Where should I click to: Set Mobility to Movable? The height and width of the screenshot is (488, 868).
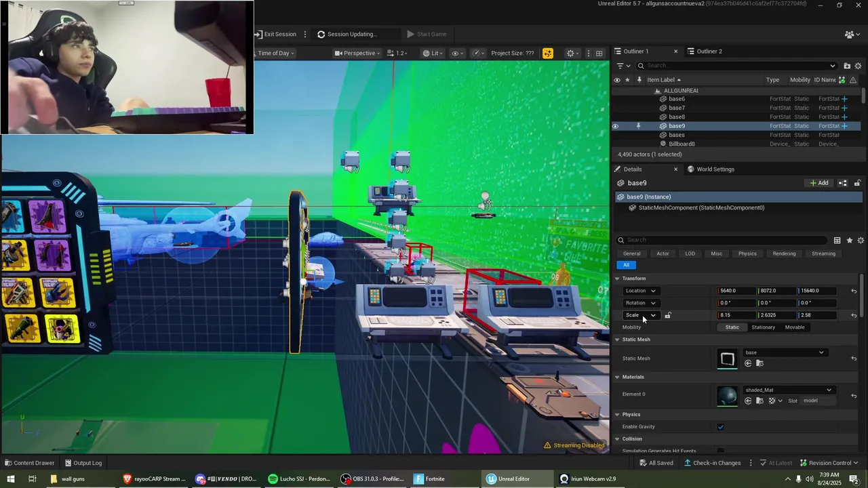tap(795, 327)
